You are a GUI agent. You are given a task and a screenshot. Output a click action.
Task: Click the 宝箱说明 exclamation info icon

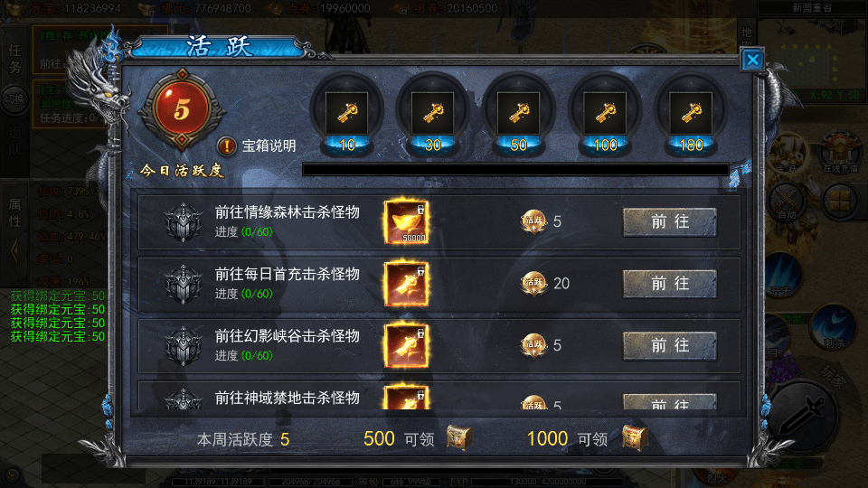click(226, 146)
